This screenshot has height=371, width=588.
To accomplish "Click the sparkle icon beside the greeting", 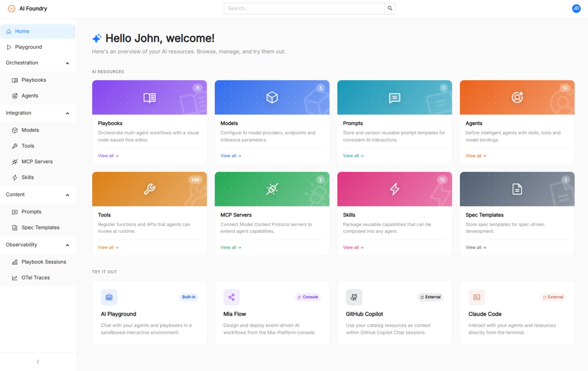I will 97,38.
